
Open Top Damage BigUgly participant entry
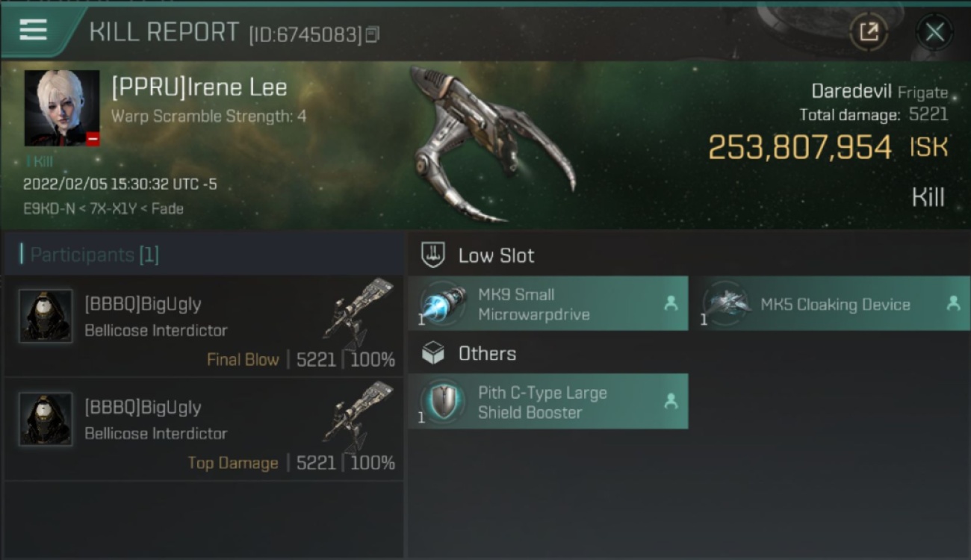[204, 429]
